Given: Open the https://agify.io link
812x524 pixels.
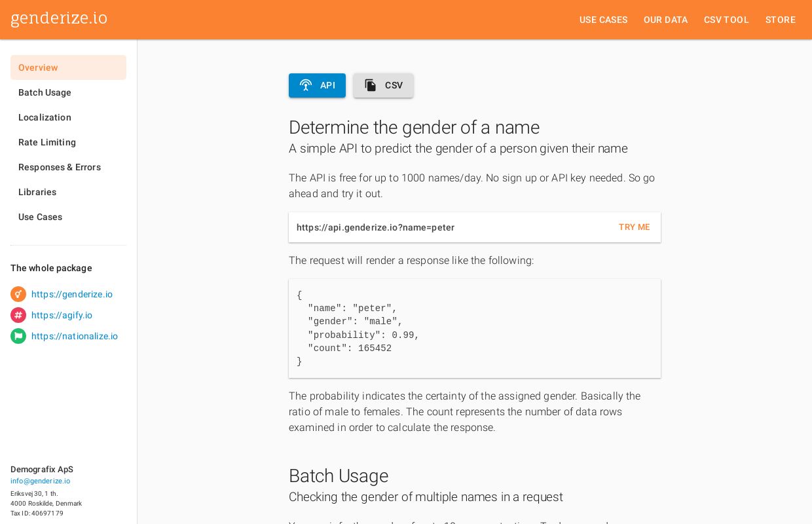Looking at the screenshot, I should [x=62, y=315].
